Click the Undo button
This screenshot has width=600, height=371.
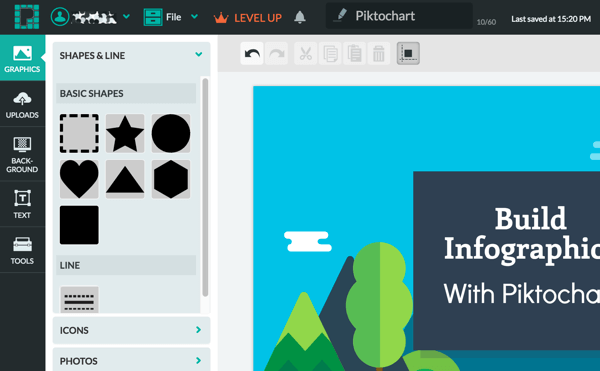252,54
